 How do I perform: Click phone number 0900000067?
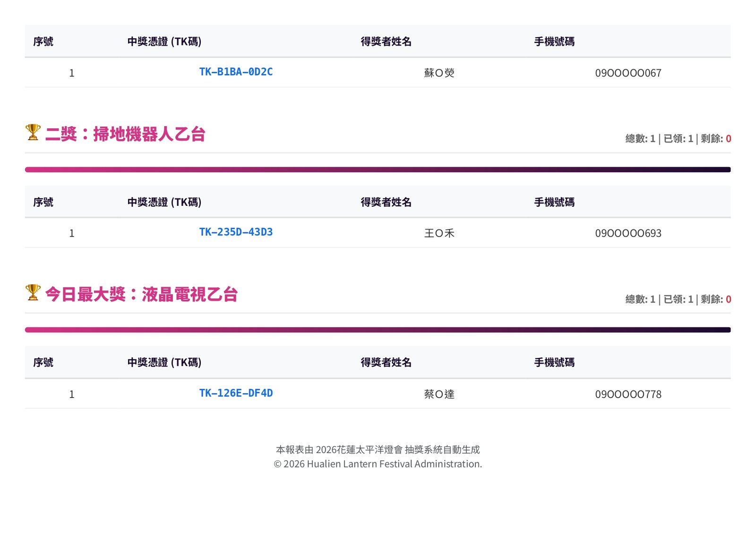628,73
